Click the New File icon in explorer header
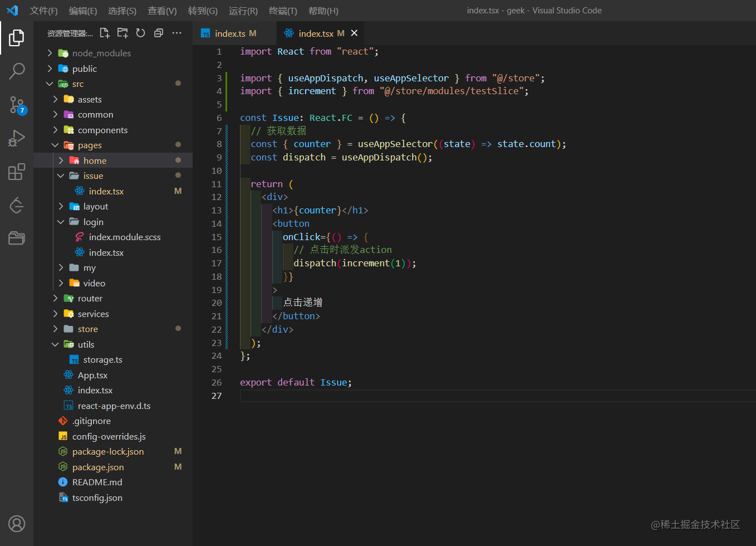Image resolution: width=756 pixels, height=546 pixels. pyautogui.click(x=105, y=33)
